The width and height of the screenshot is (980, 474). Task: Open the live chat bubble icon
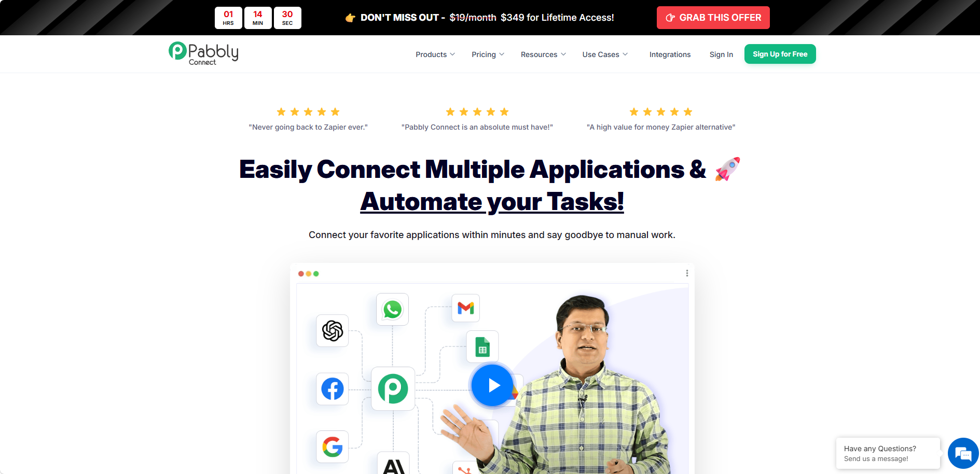(963, 453)
